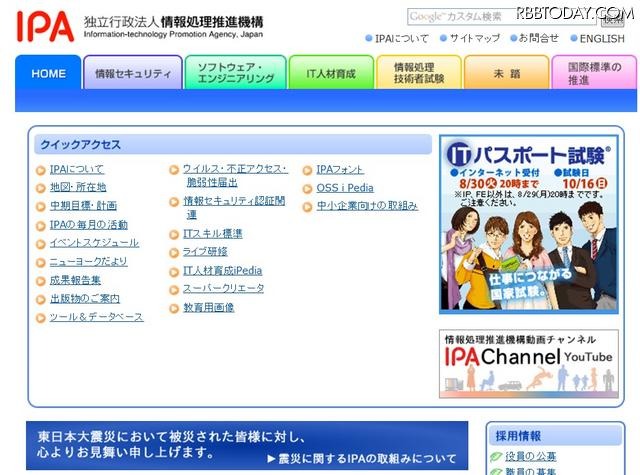Click orange bullet beside 中期目標・計画
This screenshot has width=640, height=475.
coord(40,207)
